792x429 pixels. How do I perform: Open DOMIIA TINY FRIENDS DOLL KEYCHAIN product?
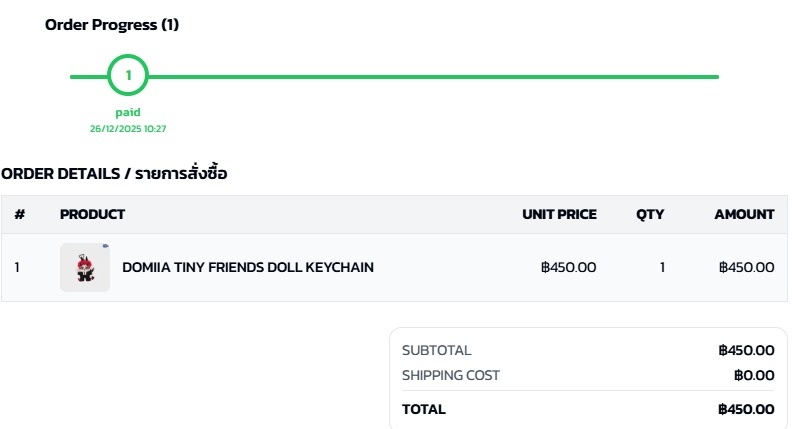248,267
